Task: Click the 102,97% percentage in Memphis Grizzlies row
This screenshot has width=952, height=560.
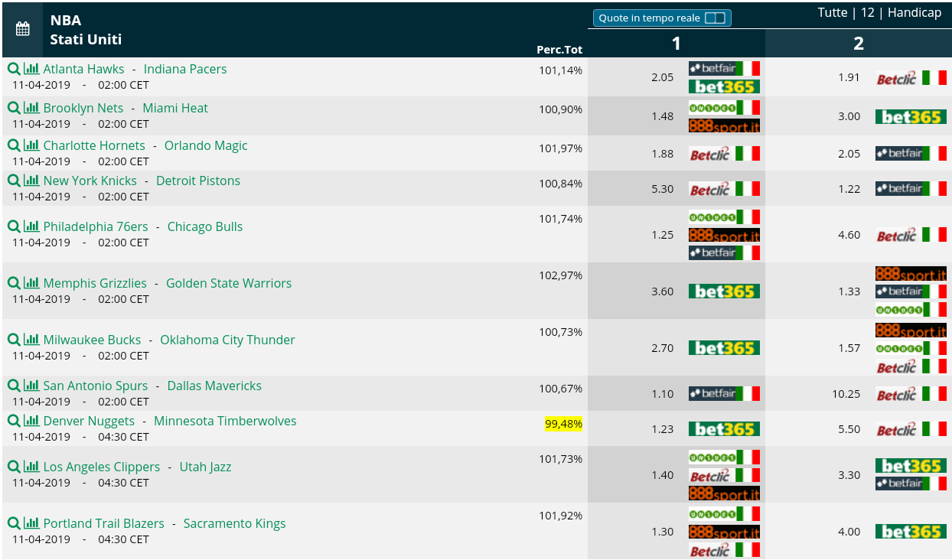Action: point(561,275)
